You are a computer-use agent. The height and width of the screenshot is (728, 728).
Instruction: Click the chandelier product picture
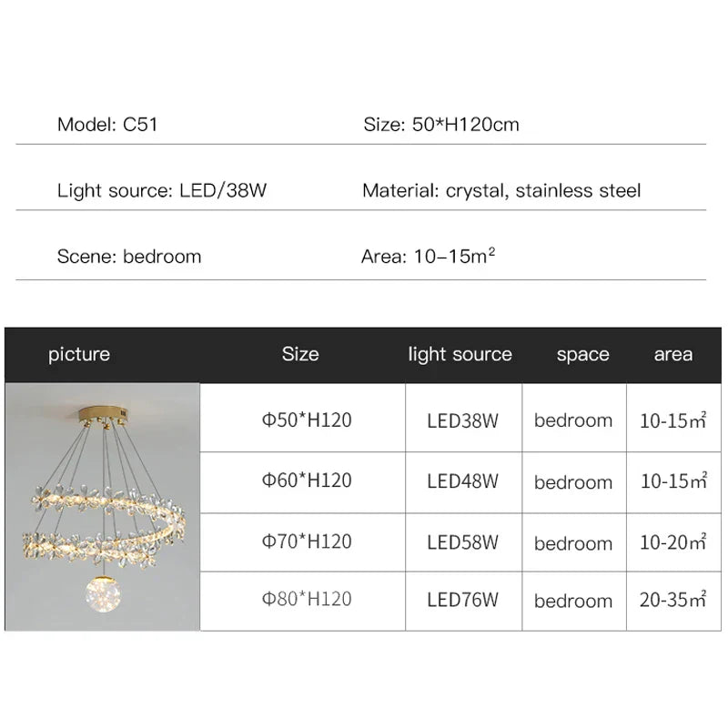[x=102, y=507]
